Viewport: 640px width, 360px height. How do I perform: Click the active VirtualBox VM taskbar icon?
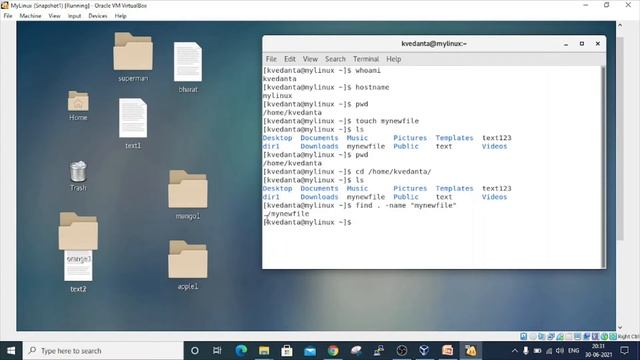pyautogui.click(x=471, y=351)
